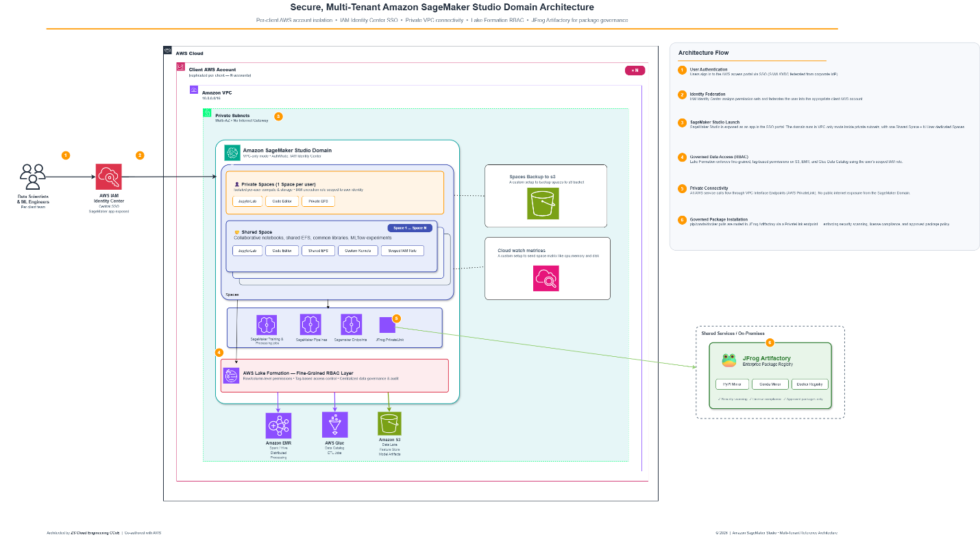The width and height of the screenshot is (980, 537).
Task: Click the Private EFS chip
Action: 319,201
